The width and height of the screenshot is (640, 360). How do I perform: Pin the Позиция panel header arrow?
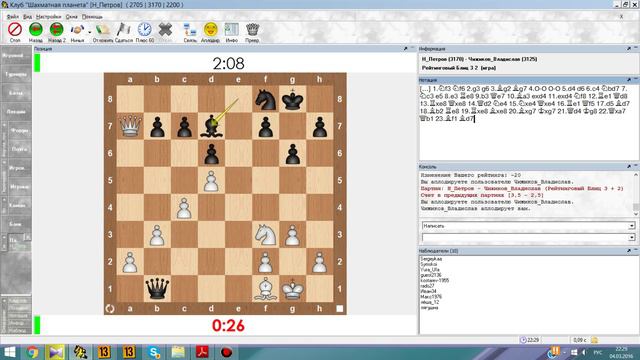point(406,49)
